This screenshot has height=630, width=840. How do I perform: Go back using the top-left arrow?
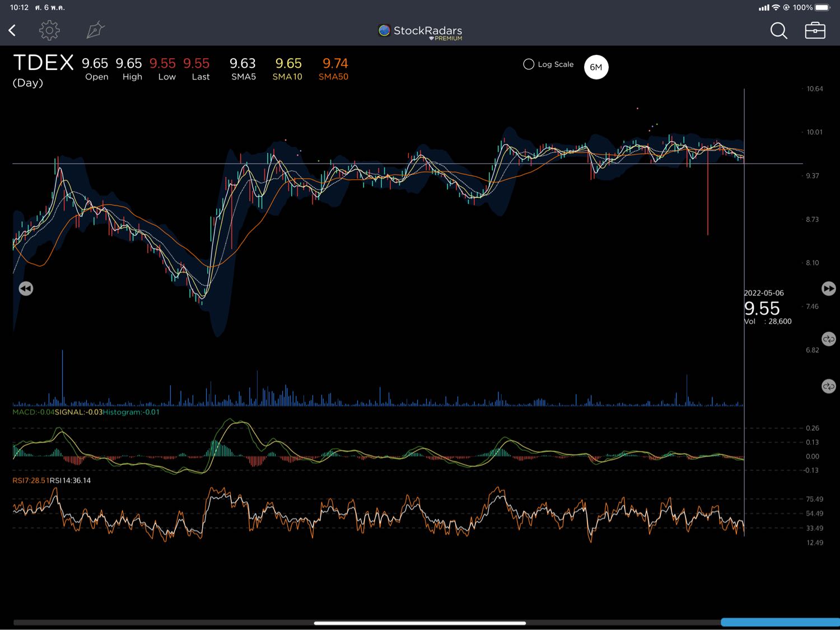[12, 30]
